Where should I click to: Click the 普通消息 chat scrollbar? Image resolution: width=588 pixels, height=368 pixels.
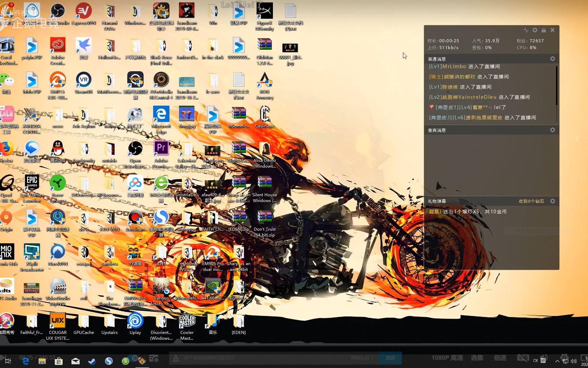(557, 86)
